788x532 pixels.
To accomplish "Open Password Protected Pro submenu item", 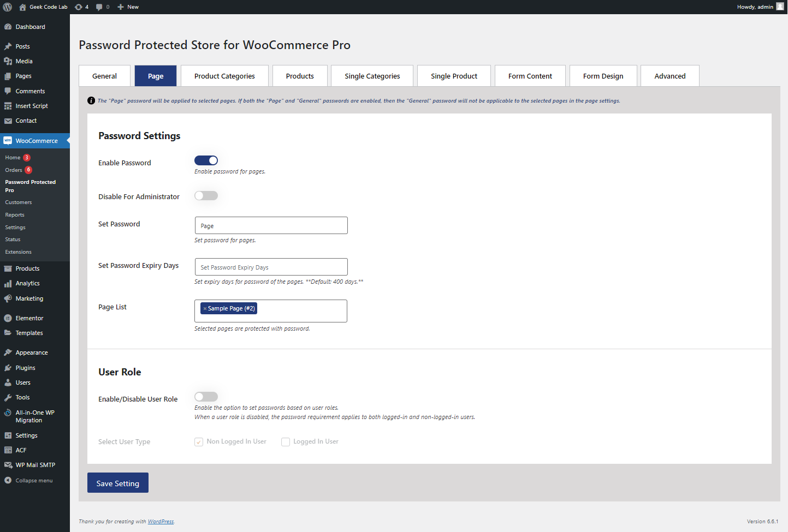I will 31,186.
